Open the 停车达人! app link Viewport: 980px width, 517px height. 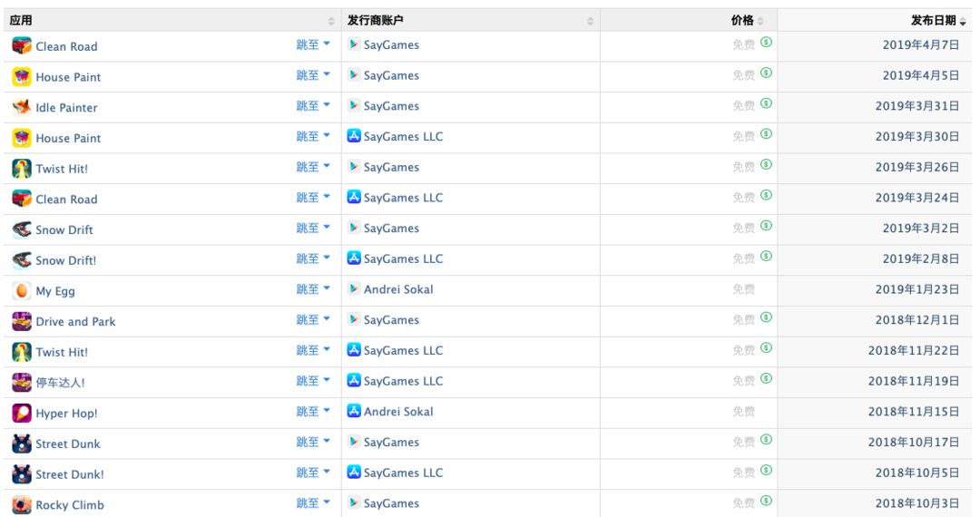click(x=60, y=383)
